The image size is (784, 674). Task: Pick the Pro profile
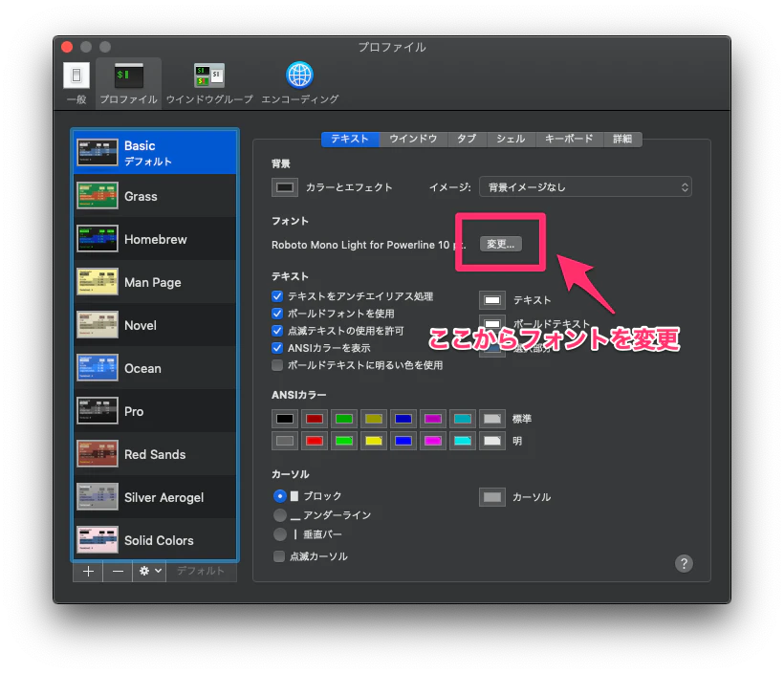pyautogui.click(x=155, y=410)
